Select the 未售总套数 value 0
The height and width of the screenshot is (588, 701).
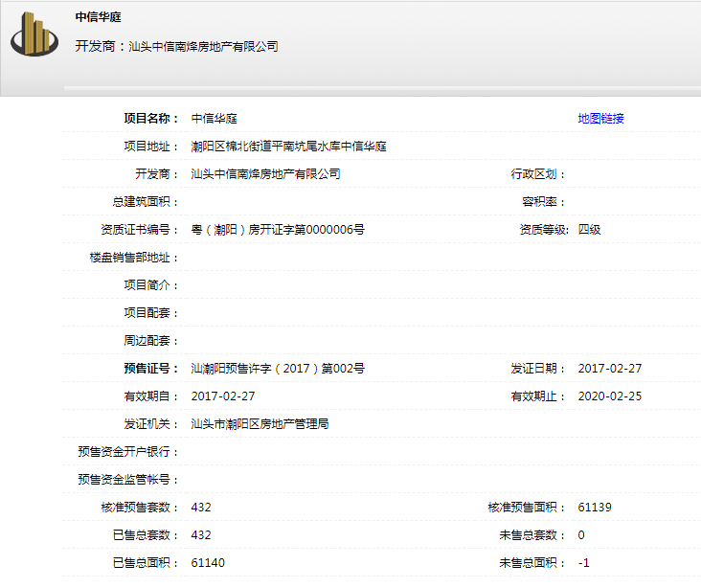coord(581,535)
